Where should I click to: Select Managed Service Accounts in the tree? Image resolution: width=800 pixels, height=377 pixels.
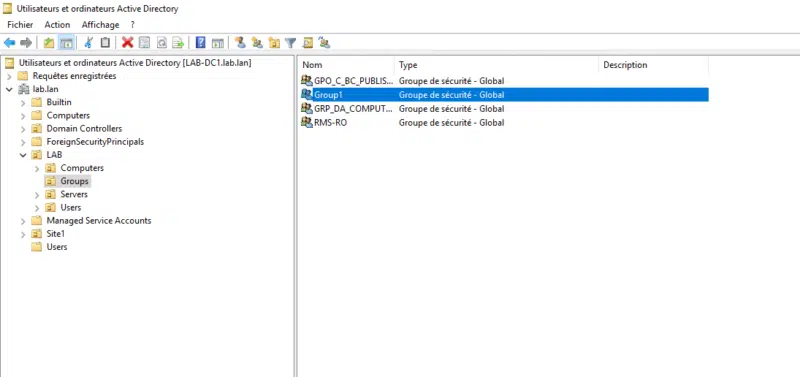tap(99, 220)
